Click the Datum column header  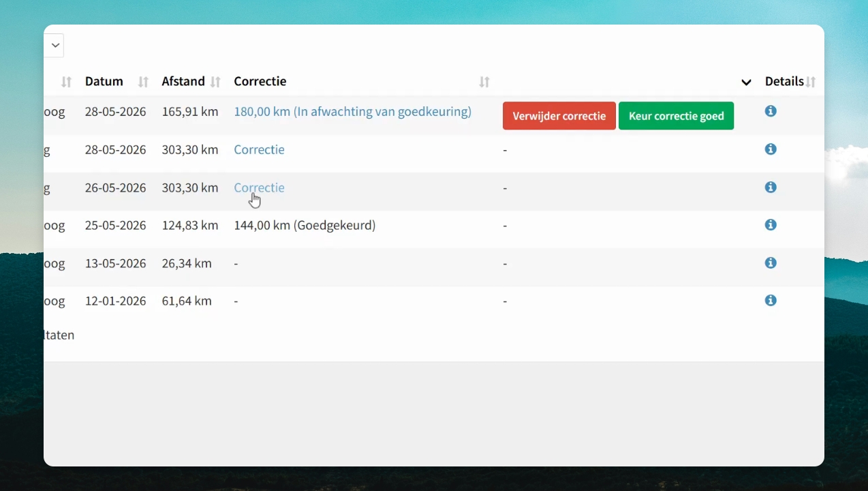[x=104, y=81]
